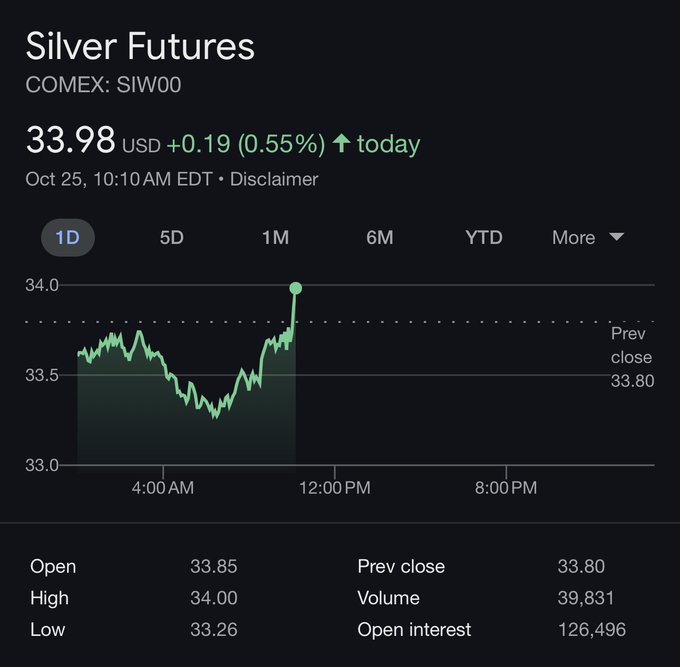The width and height of the screenshot is (680, 667).
Task: Click the 33.98 price value
Action: click(x=70, y=140)
